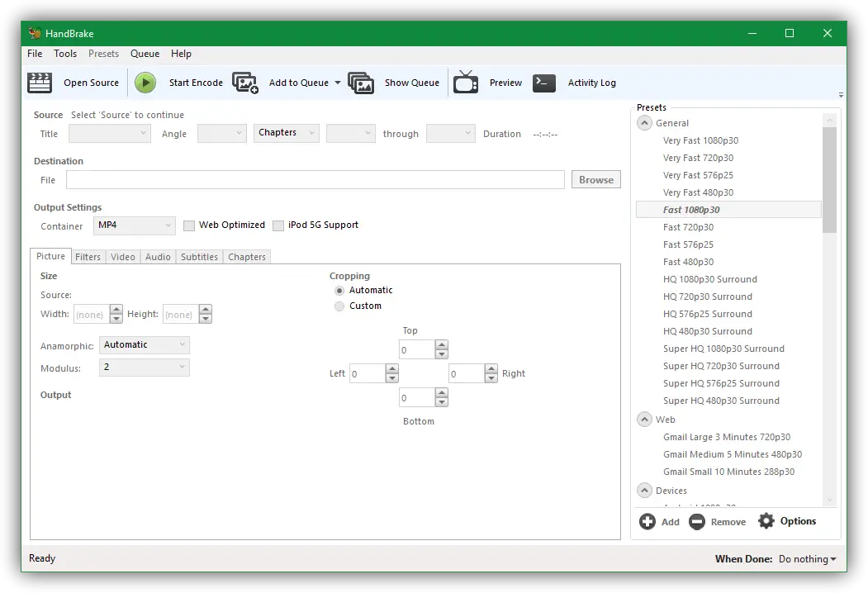Switch to the Filters tab
This screenshot has height=593, width=868.
point(88,257)
